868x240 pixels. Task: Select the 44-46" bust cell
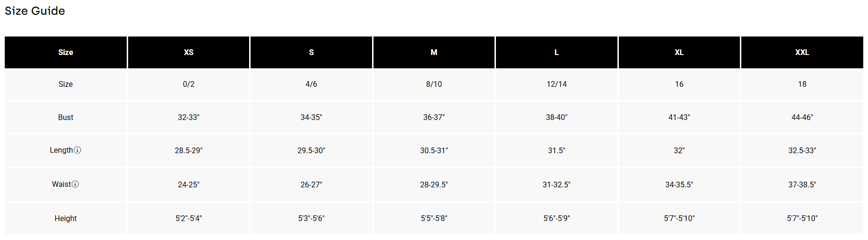(x=802, y=118)
